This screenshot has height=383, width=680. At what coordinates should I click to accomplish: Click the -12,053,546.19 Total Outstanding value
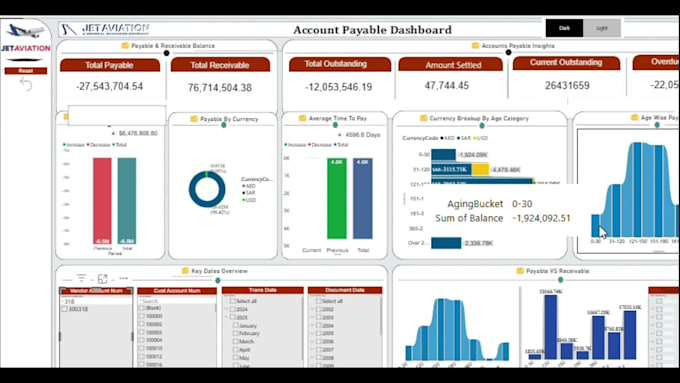coord(338,87)
